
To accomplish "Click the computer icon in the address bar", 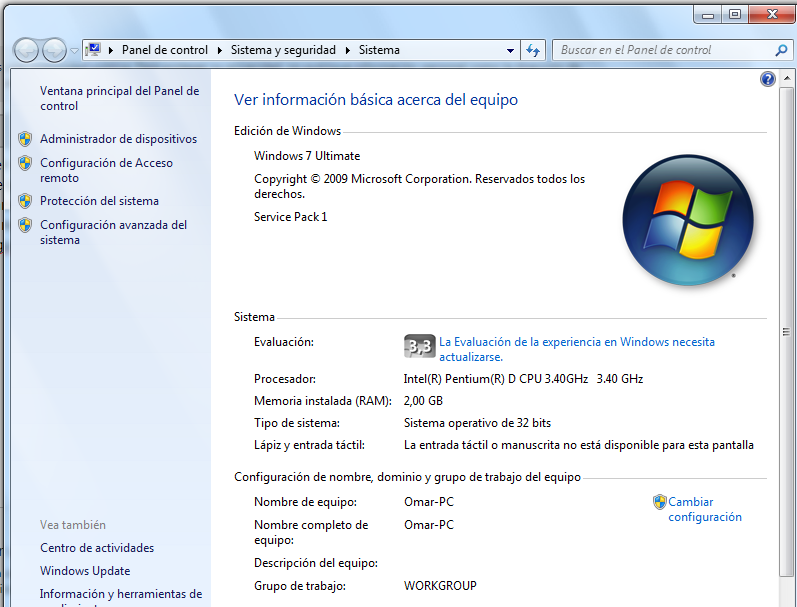I will (x=93, y=49).
